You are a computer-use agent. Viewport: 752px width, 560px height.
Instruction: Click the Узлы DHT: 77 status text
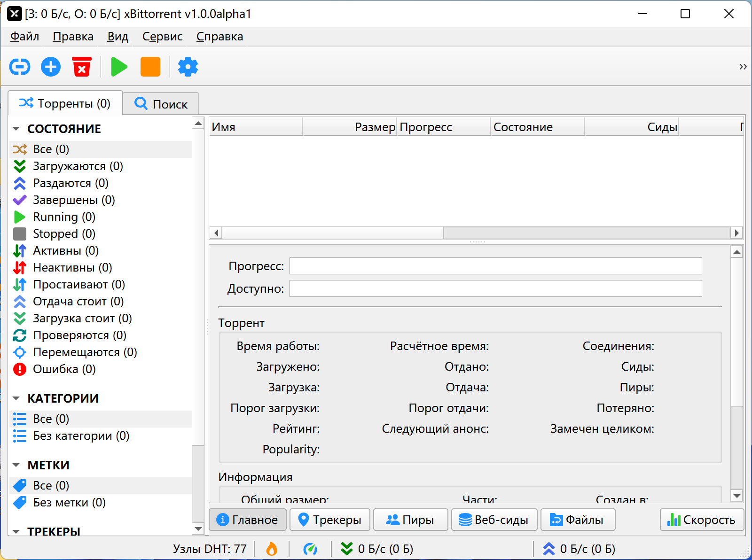(210, 549)
